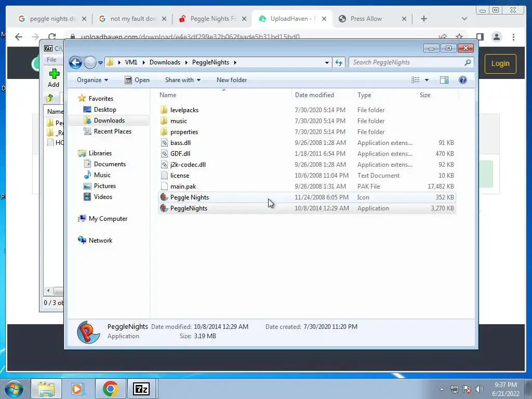
Task: Click the Explorer Back arrow button
Action: [x=75, y=62]
